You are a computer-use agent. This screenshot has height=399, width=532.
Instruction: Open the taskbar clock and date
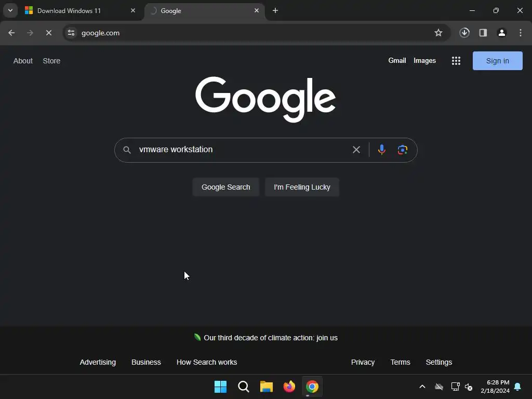pyautogui.click(x=495, y=387)
